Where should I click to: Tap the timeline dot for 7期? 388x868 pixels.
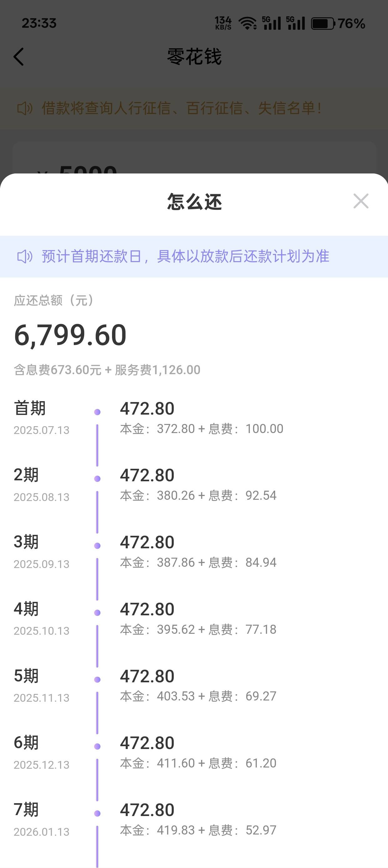click(x=97, y=814)
